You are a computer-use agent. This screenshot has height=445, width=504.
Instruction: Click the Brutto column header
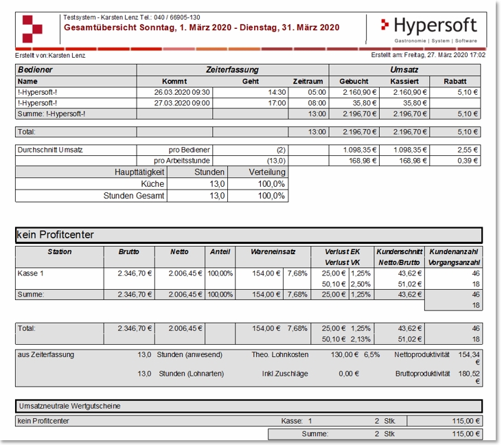pyautogui.click(x=129, y=252)
